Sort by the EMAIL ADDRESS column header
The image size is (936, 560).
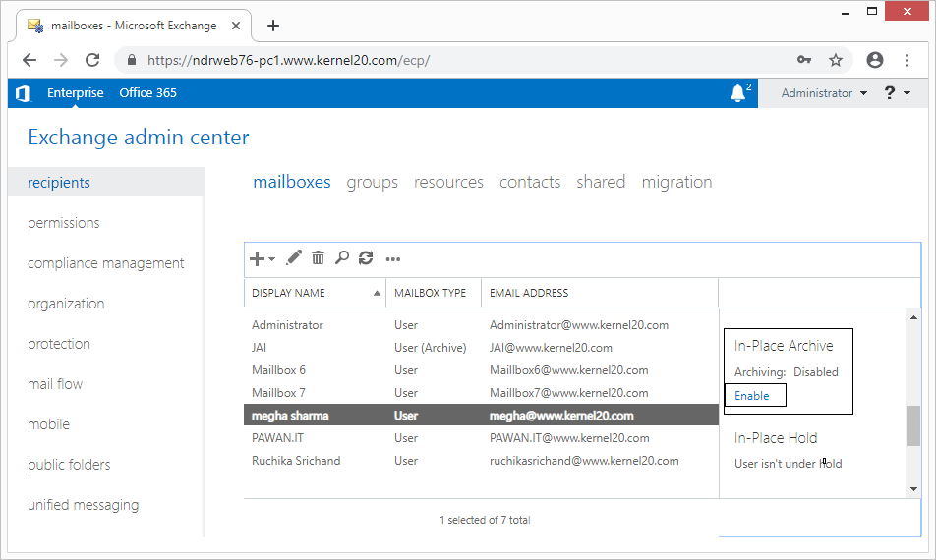point(600,293)
